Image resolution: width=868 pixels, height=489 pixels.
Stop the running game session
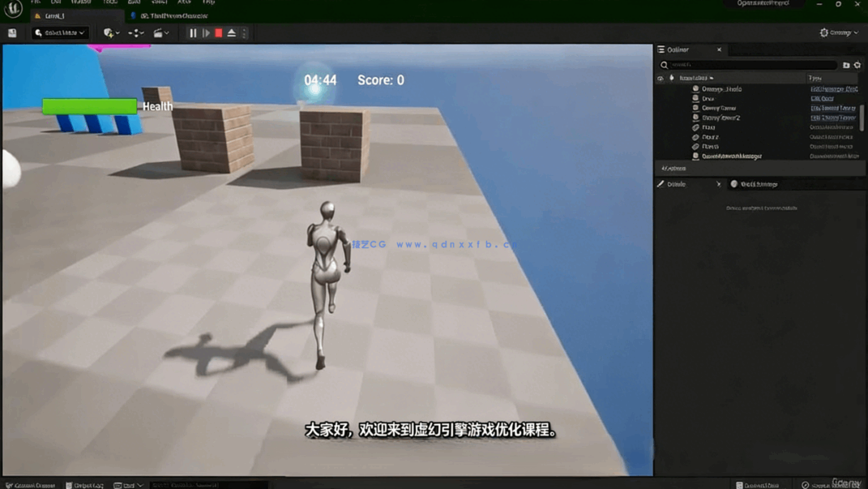point(219,32)
